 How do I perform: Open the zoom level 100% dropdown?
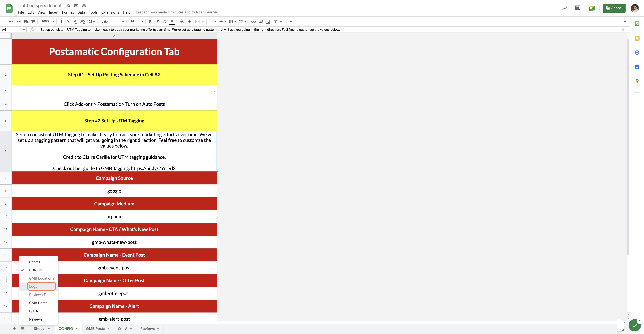(x=48, y=22)
